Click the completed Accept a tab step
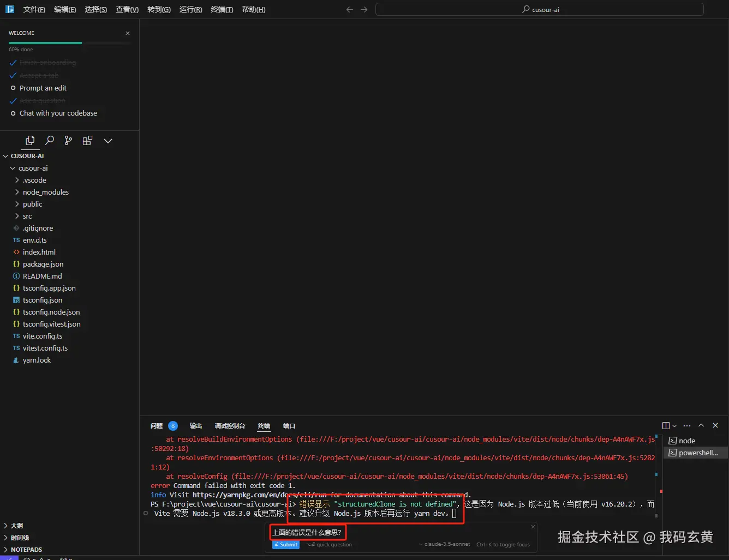This screenshot has width=729, height=560. click(39, 75)
